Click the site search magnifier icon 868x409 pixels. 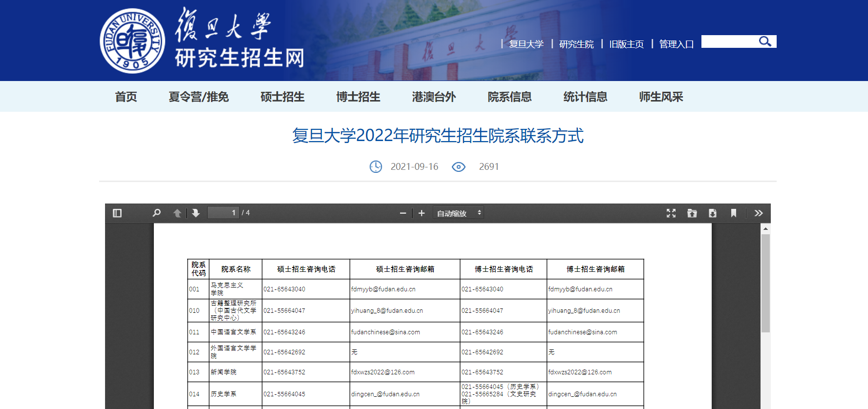[765, 41]
